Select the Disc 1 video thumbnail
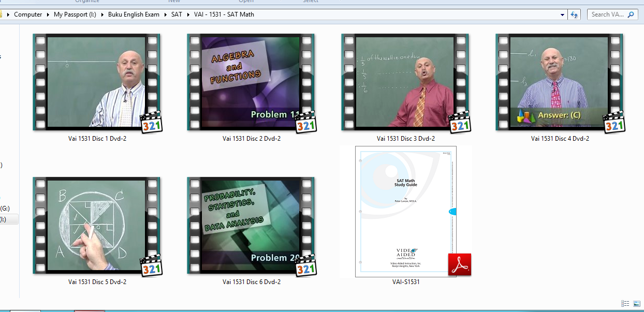Viewport: 644px width, 312px height. [97, 82]
